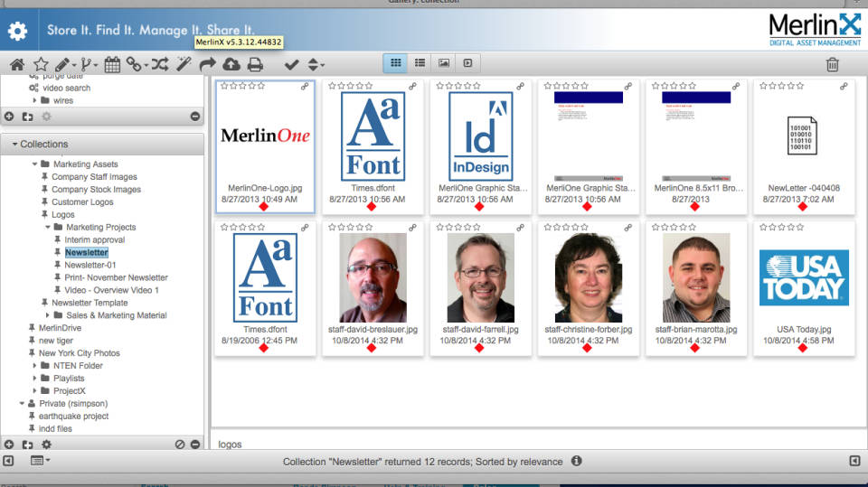The width and height of the screenshot is (868, 487).
Task: Switch to grid thumbnail view
Action: [x=396, y=63]
